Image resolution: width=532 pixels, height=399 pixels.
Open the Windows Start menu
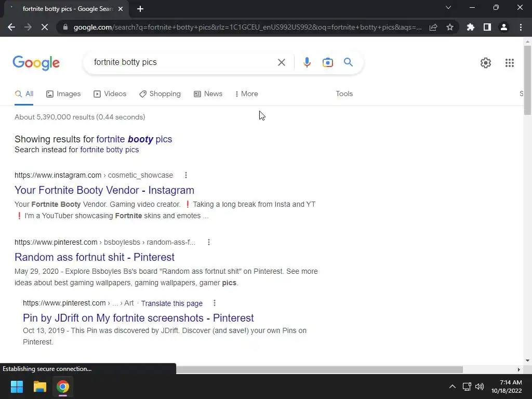[17, 387]
